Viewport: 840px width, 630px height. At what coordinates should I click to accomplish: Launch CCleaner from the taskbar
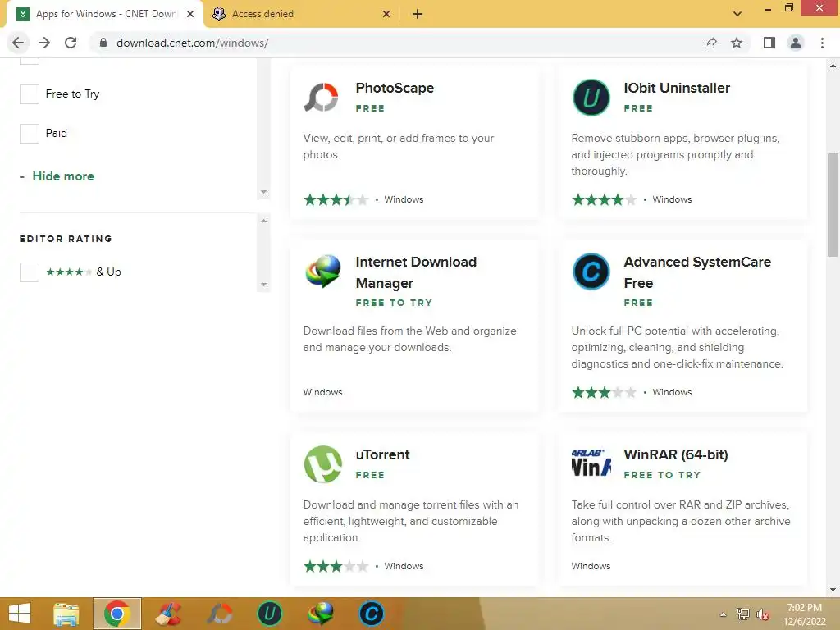168,614
